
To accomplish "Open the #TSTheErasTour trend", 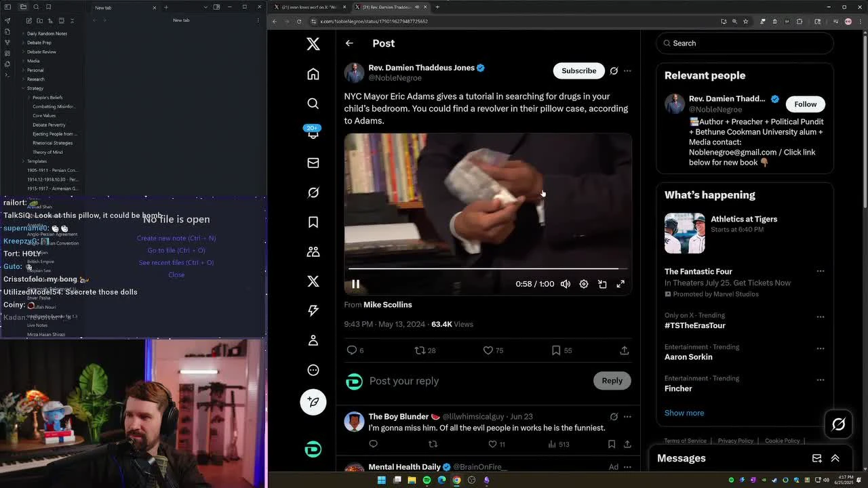I will pyautogui.click(x=695, y=325).
